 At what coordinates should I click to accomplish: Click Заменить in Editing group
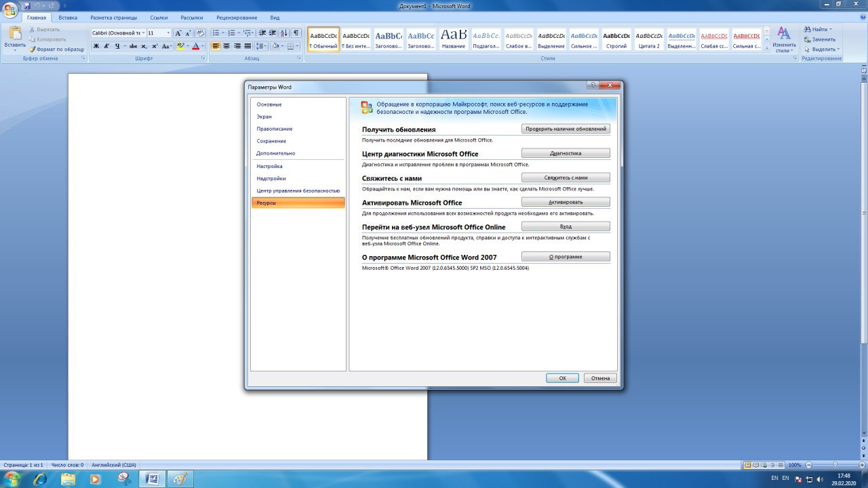tap(819, 39)
